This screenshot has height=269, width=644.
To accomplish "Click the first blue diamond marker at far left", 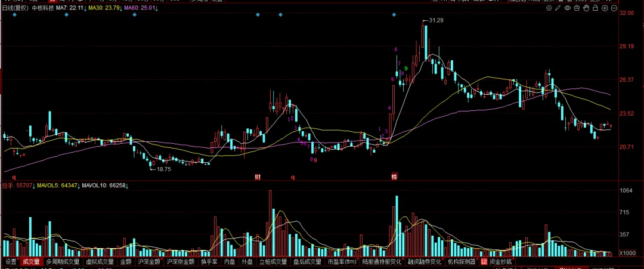I will (x=14, y=15).
